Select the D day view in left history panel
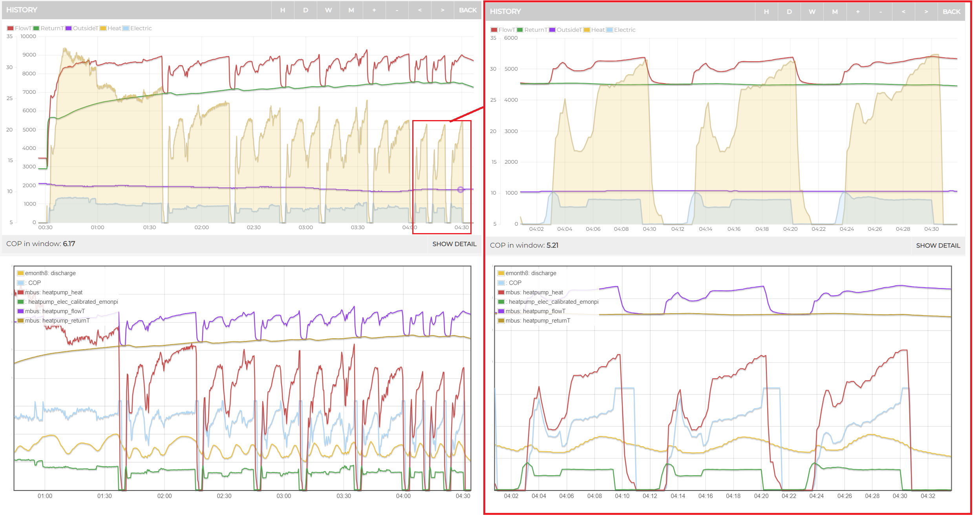Image resolution: width=980 pixels, height=529 pixels. coord(305,10)
